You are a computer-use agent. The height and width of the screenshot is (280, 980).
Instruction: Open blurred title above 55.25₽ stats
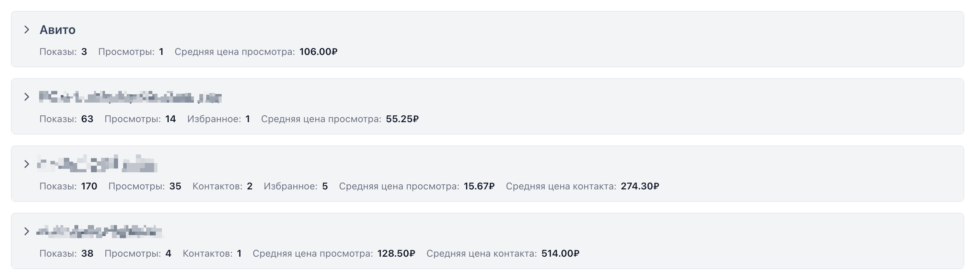click(x=130, y=97)
